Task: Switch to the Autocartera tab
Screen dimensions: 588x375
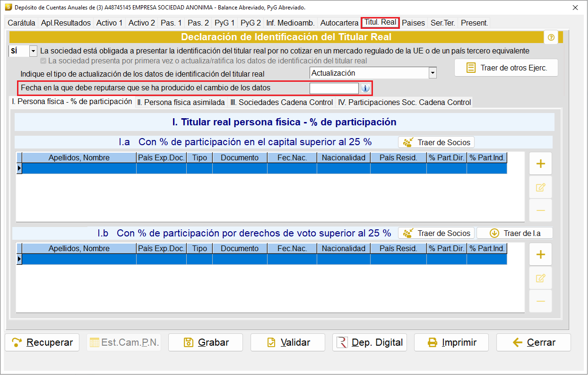Action: pyautogui.click(x=339, y=23)
